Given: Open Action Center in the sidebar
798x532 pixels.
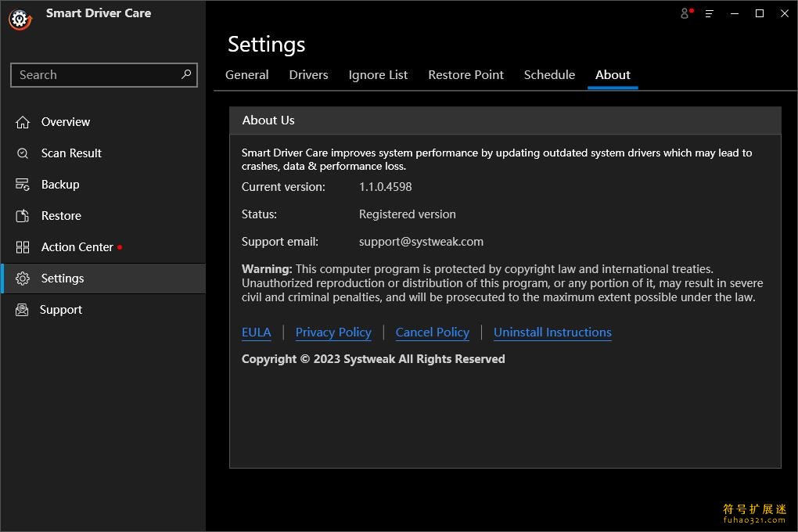Looking at the screenshot, I should (103, 247).
